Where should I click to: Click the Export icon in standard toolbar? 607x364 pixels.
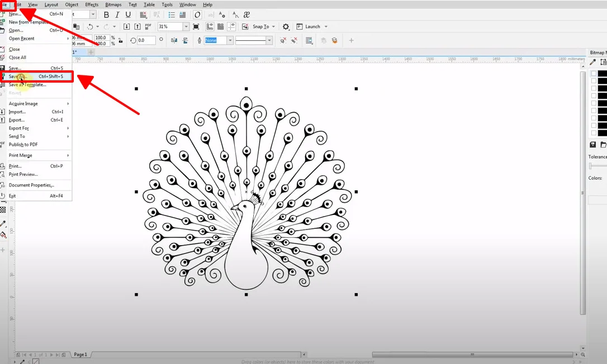click(x=137, y=27)
